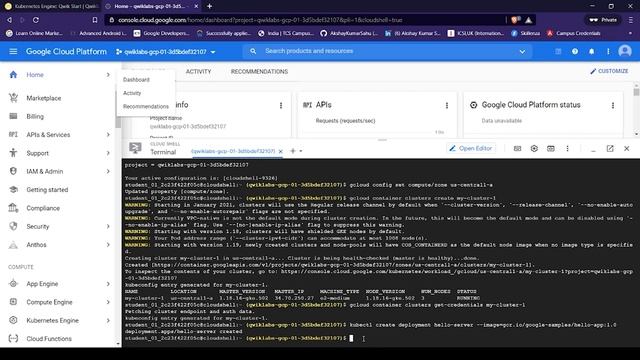Click the App Engine icon

13,284
